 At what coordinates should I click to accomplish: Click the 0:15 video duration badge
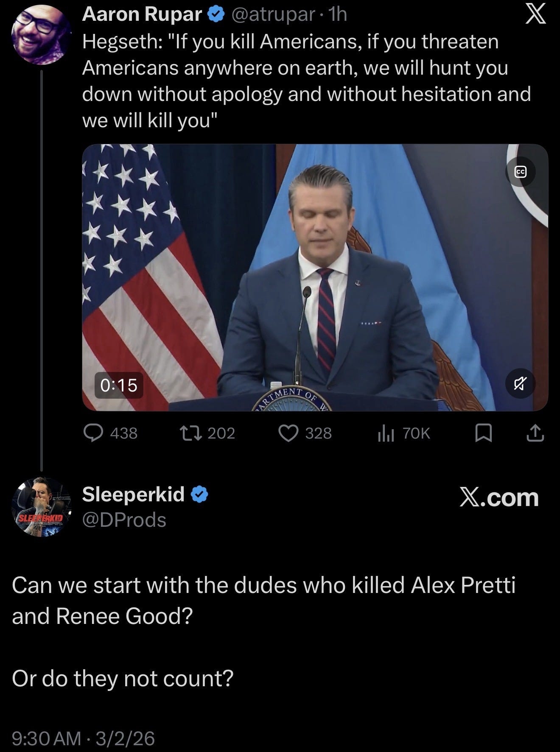pos(119,385)
